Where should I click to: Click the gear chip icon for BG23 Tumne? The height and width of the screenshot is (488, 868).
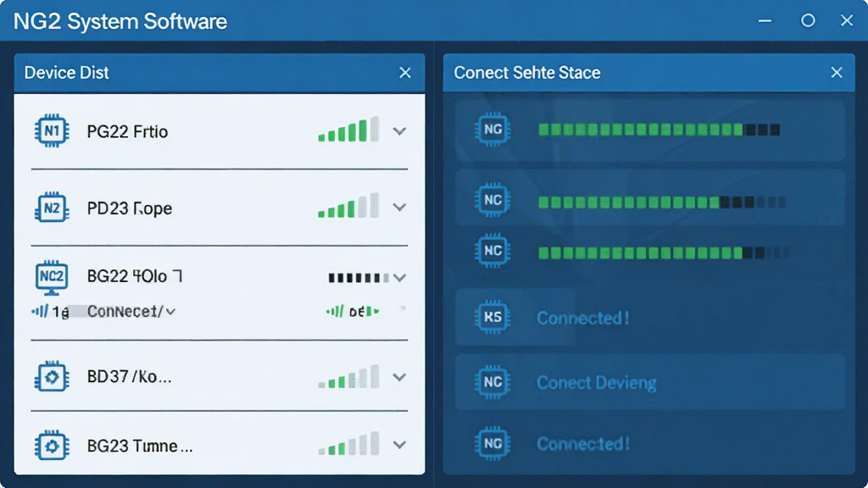click(52, 446)
